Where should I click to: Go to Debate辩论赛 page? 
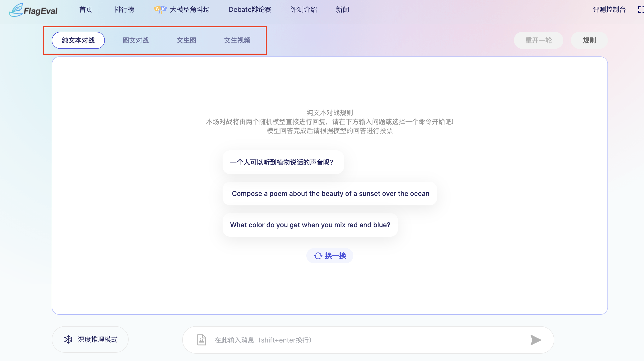(250, 10)
